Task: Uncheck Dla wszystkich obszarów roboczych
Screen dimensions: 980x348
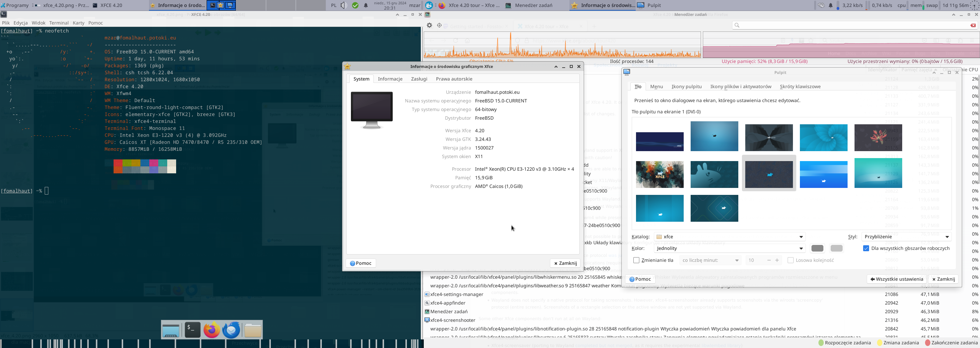Action: [866, 248]
